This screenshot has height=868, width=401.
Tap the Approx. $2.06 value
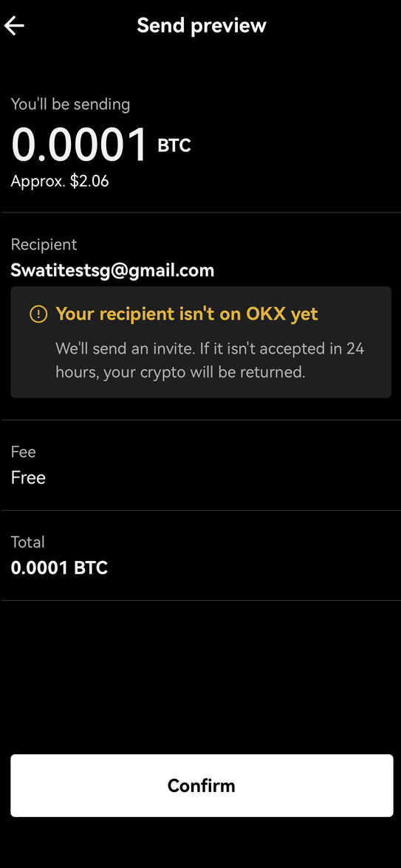click(60, 181)
